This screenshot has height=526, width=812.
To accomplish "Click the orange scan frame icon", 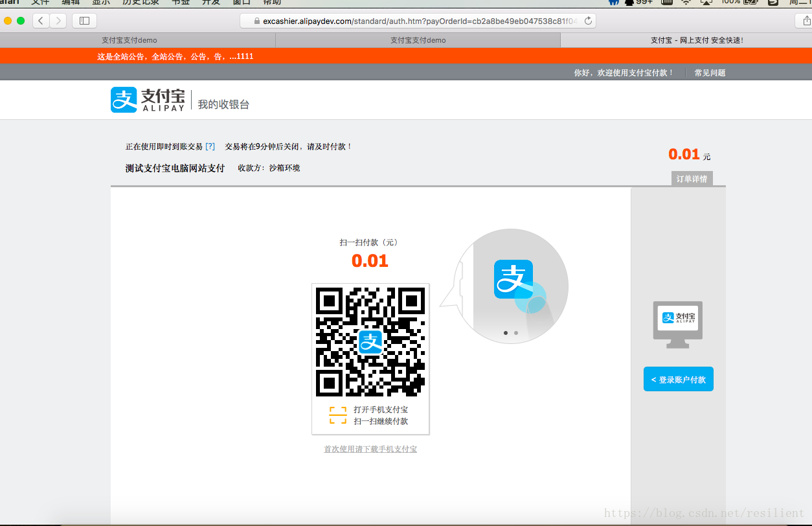I will click(337, 415).
